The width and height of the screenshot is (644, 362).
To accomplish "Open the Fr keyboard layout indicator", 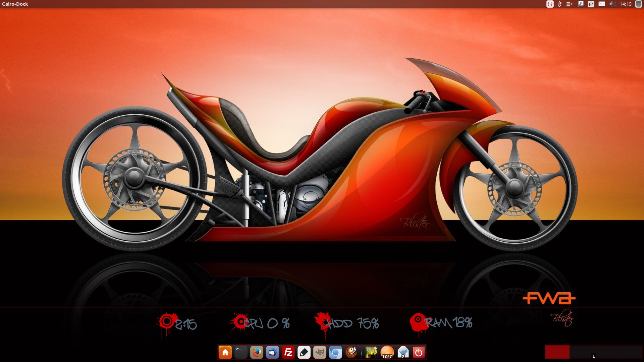I will pos(591,4).
